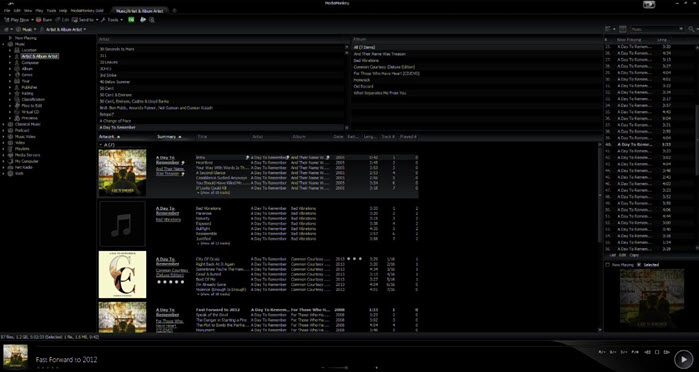The height and width of the screenshot is (372, 699).
Task: Click the Now Playing list vertical scrollbar
Action: (x=697, y=139)
